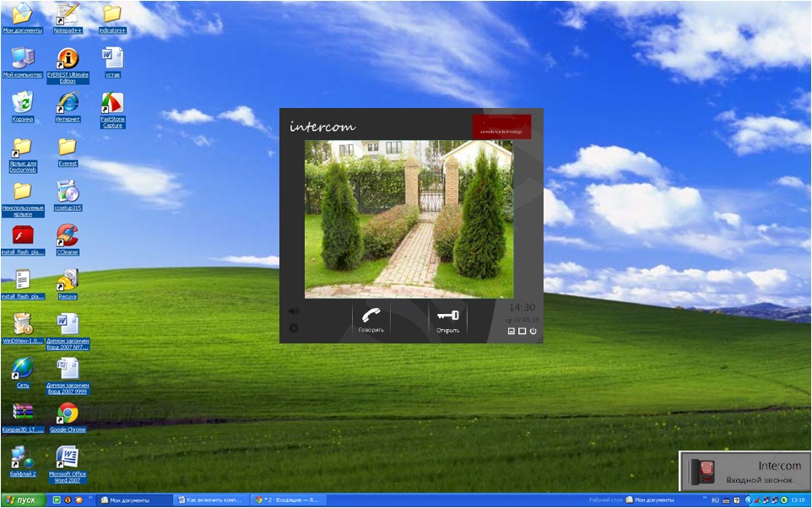Launch Microsoft Office Word 2007 shortcut
The height and width of the screenshot is (508, 812).
click(68, 465)
